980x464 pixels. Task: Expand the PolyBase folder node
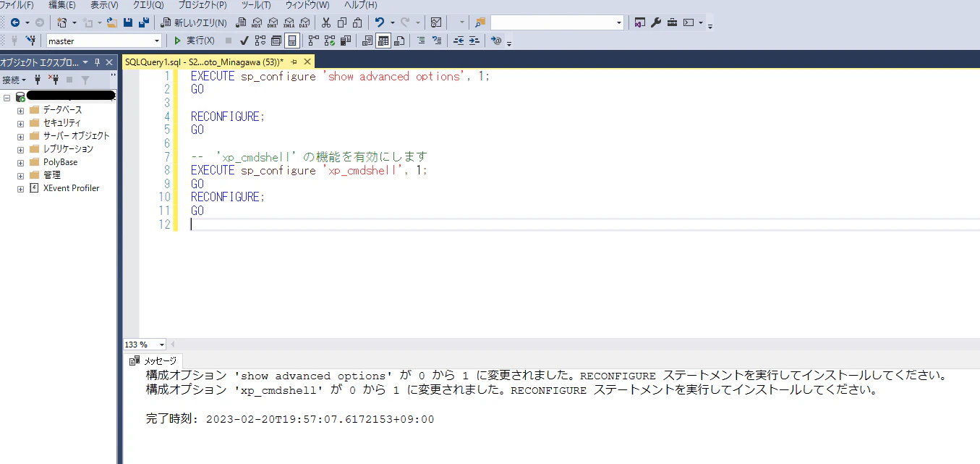pos(20,162)
